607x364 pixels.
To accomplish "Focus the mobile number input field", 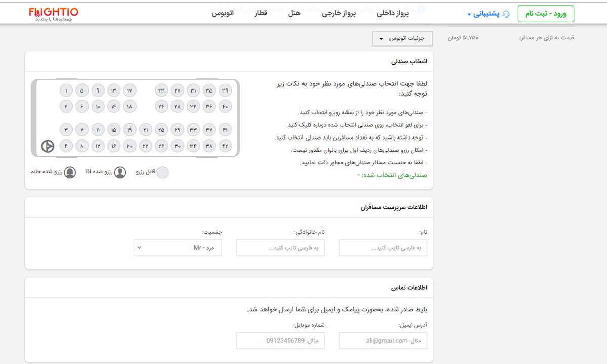I will coord(280,341).
